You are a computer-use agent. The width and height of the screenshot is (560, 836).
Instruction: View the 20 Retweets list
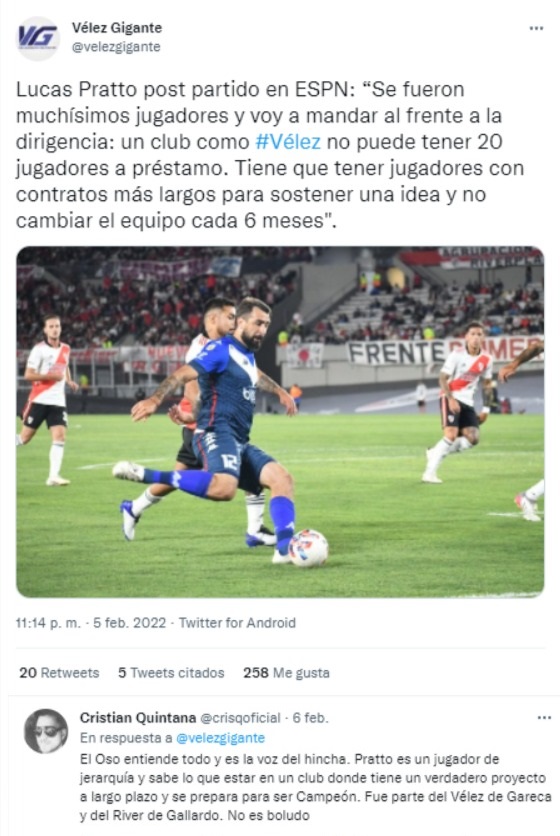59,673
